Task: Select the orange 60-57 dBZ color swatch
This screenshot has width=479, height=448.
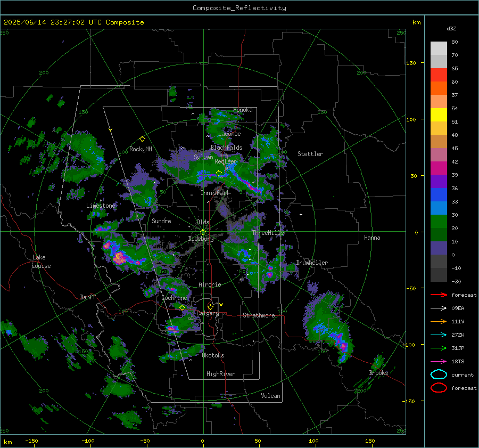Action: (439, 88)
